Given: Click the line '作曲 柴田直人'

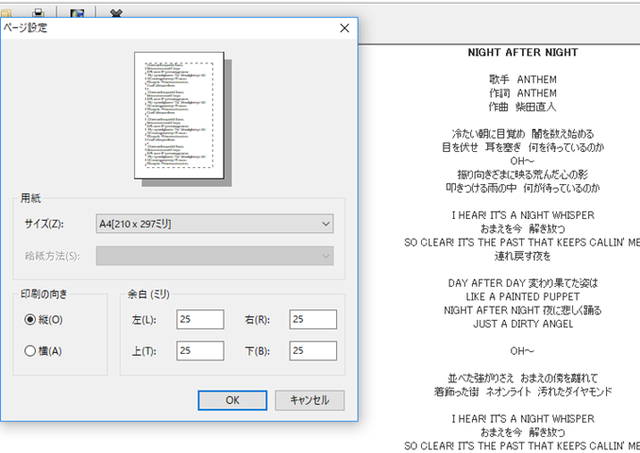Looking at the screenshot, I should pyautogui.click(x=523, y=107).
